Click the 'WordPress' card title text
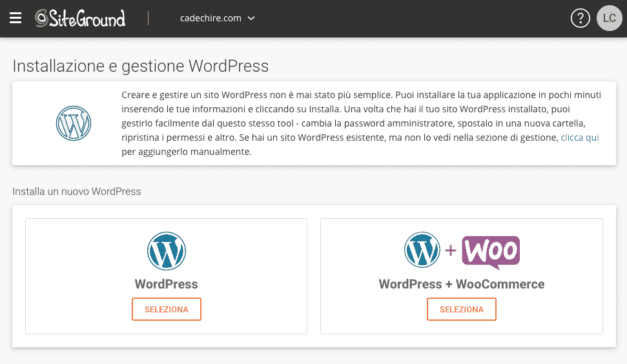Image resolution: width=627 pixels, height=364 pixels. (167, 284)
